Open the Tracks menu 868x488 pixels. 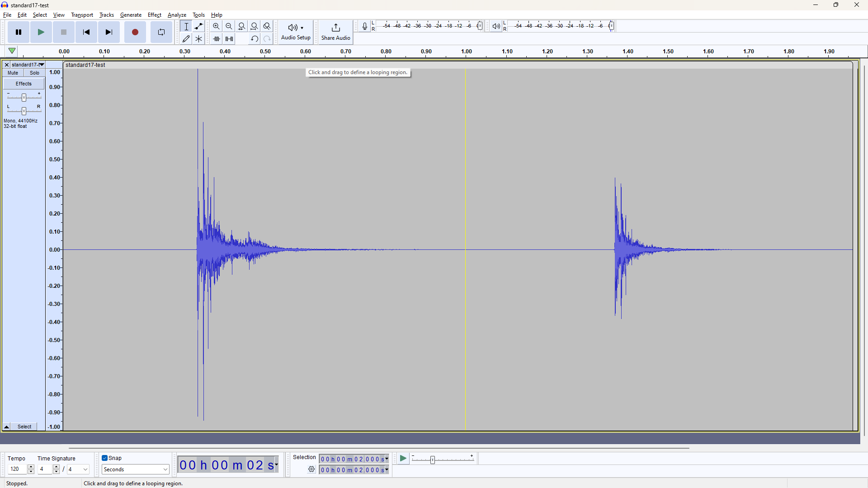click(x=107, y=15)
